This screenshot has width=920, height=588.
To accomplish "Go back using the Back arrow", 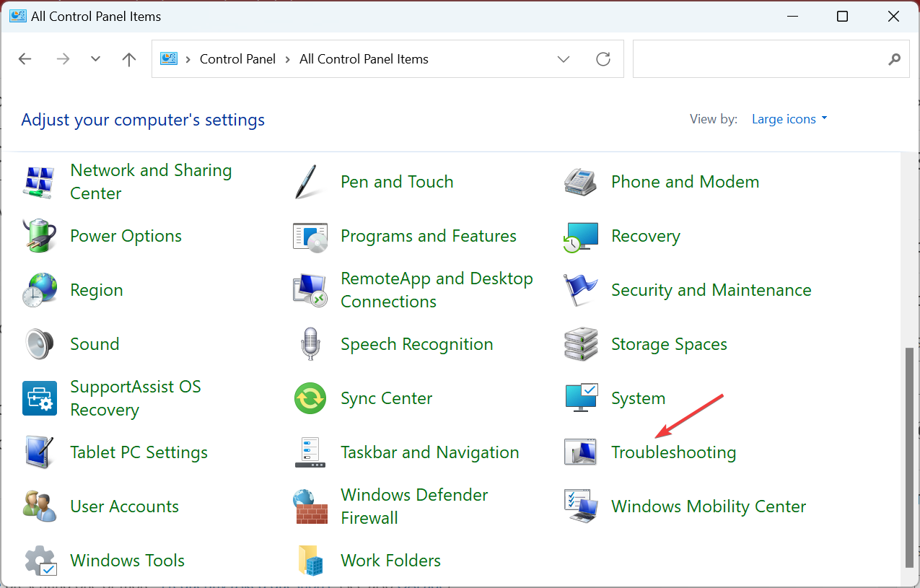I will tap(25, 59).
